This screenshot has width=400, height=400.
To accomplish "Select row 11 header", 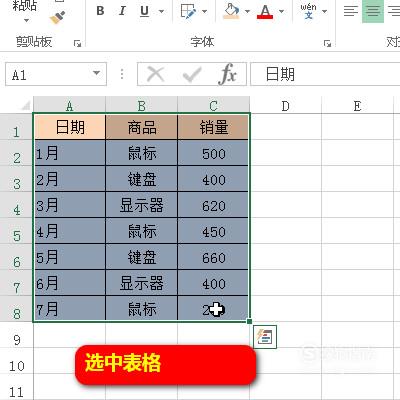I will click(16, 387).
